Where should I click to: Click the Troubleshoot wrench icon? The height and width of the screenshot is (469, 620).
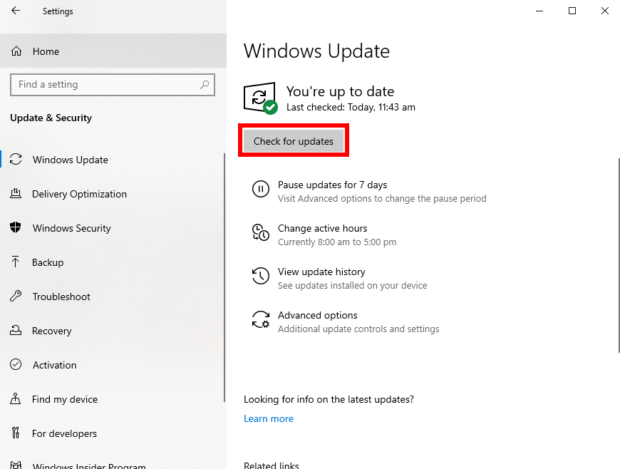pyautogui.click(x=16, y=296)
